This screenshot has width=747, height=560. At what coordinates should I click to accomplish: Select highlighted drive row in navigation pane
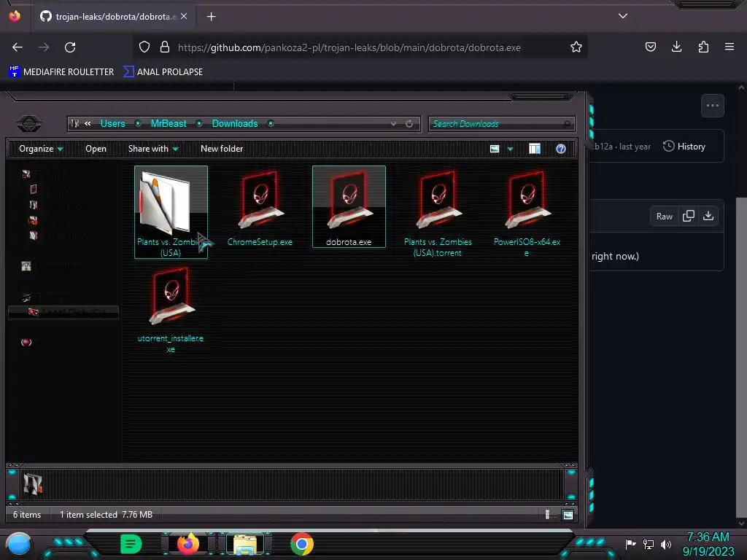point(63,312)
